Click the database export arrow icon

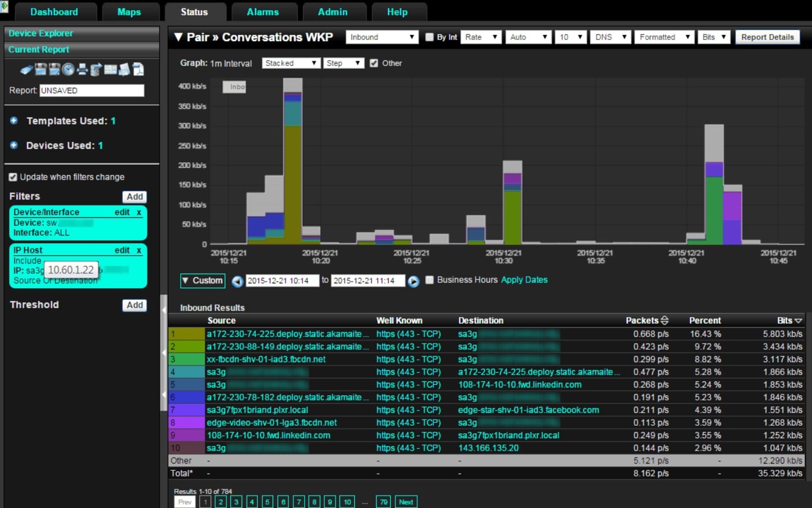[96, 69]
